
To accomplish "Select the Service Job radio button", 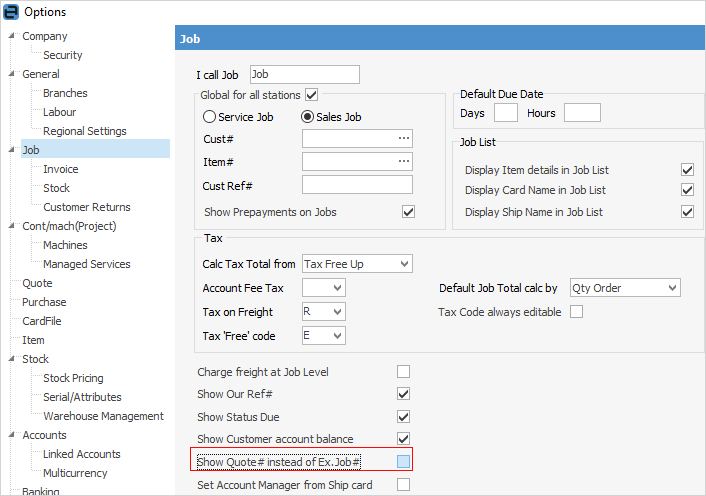I will tap(209, 117).
